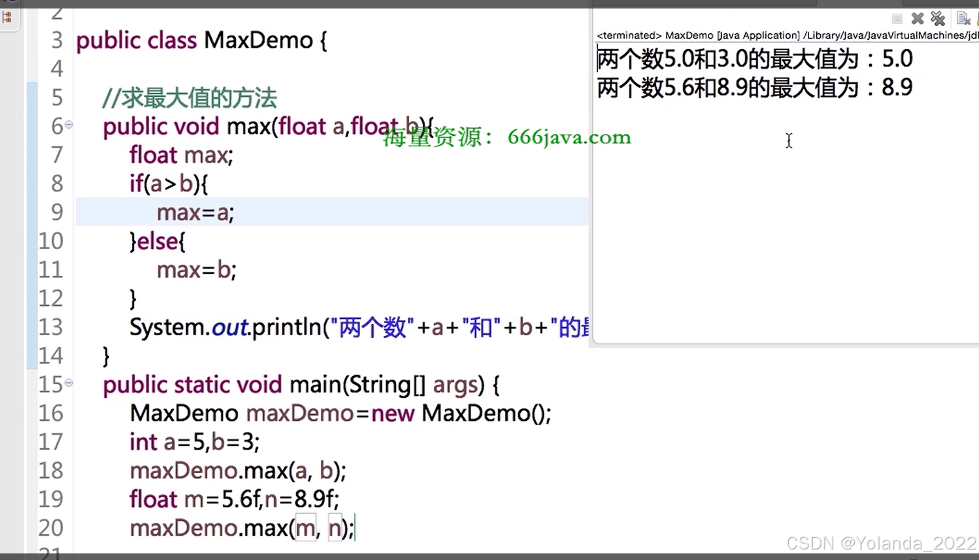Click line number 13 in the gutter

(50, 327)
